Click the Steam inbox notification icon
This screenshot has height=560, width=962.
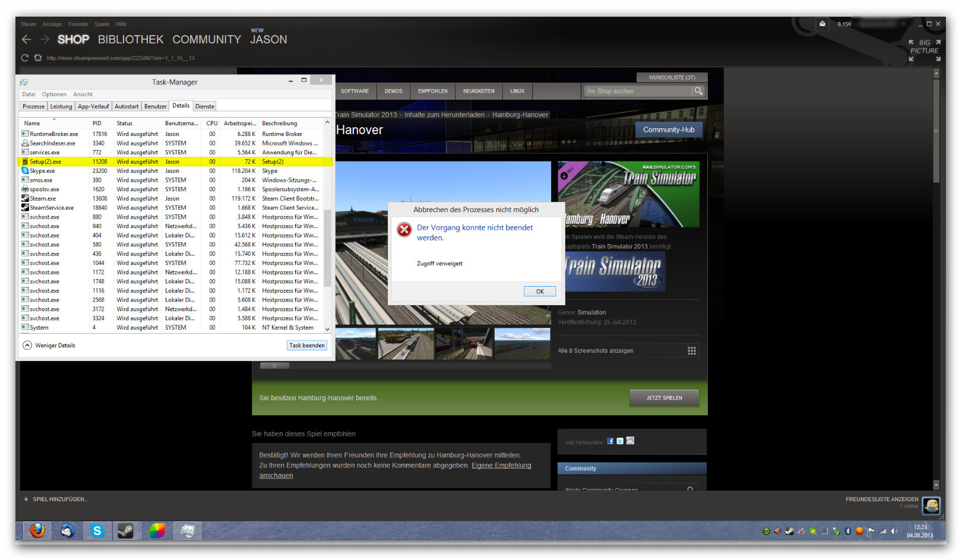click(822, 24)
